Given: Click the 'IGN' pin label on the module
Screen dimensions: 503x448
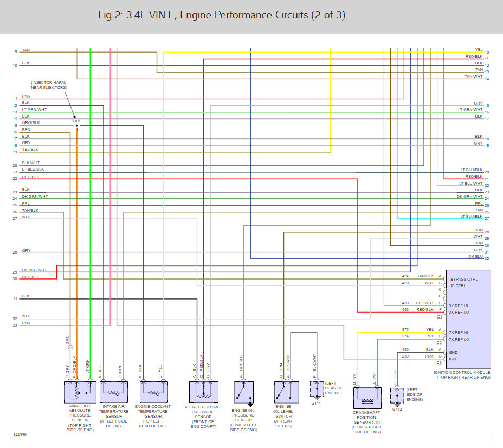Looking at the screenshot, I should [452, 359].
